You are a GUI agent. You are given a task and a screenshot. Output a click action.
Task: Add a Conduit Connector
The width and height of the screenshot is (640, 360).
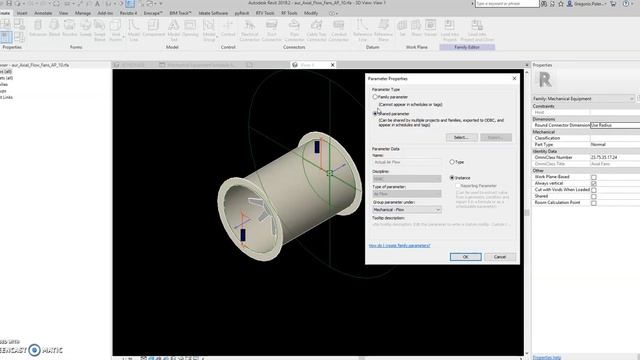338,30
